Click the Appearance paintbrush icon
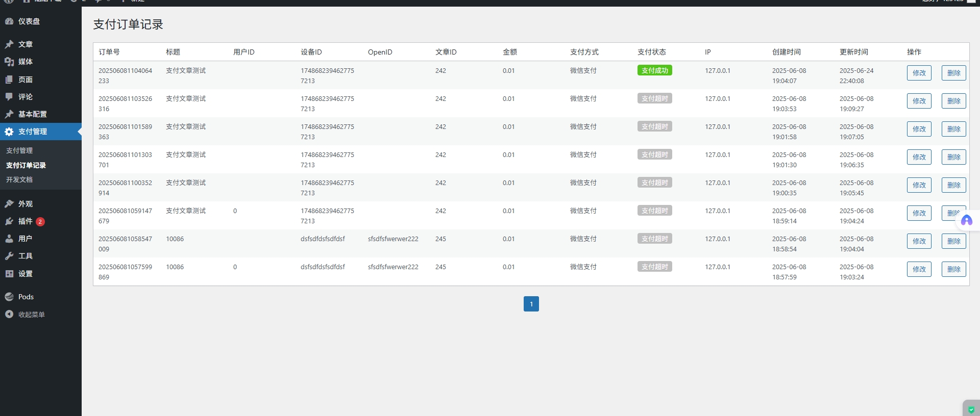Viewport: 980px width, 416px height. (x=9, y=204)
